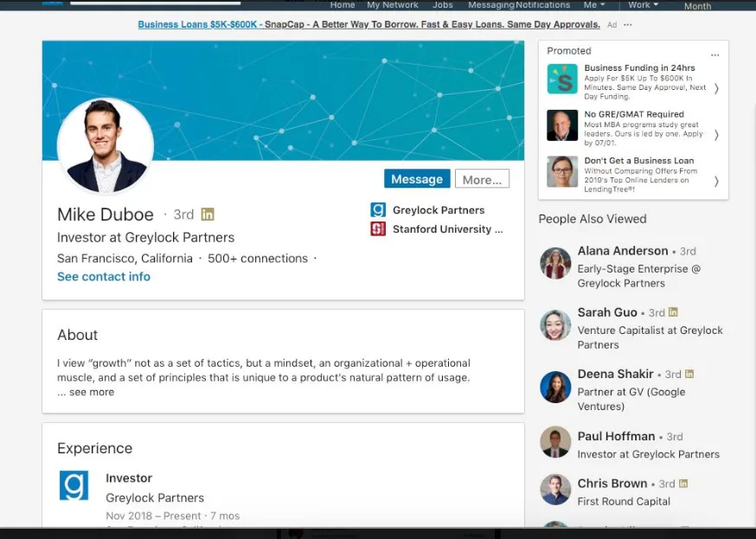Open Alana Anderson's profile name
Viewport: 756px width, 539px height.
[x=623, y=251]
